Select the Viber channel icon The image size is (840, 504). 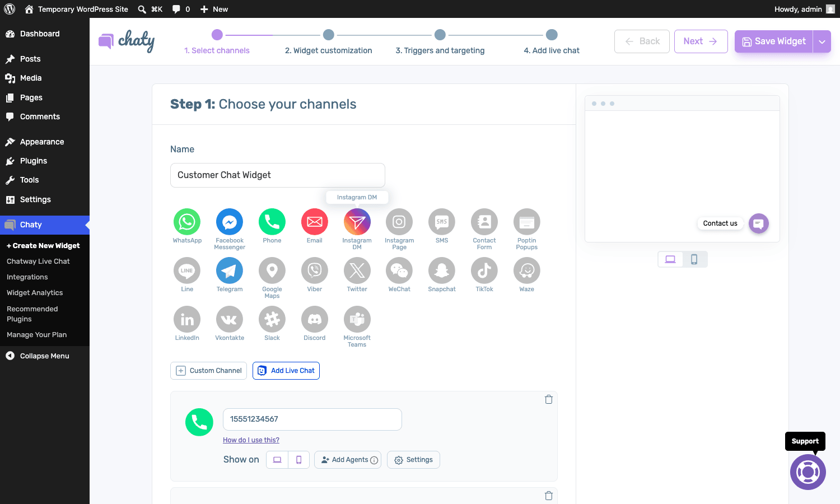pos(315,271)
